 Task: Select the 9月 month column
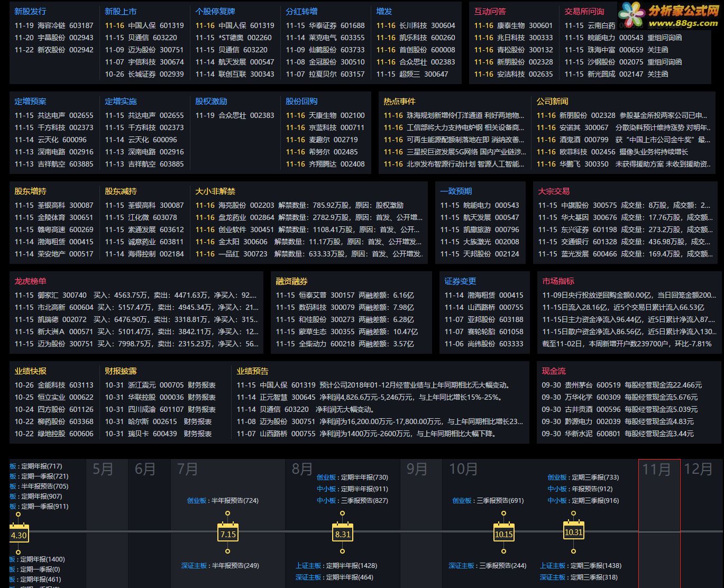point(421,523)
